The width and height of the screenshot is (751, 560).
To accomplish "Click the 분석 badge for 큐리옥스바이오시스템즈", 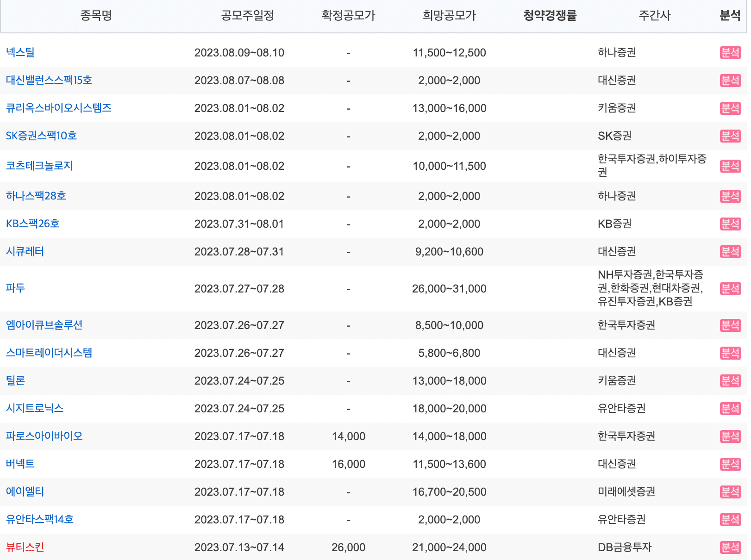I will [731, 108].
